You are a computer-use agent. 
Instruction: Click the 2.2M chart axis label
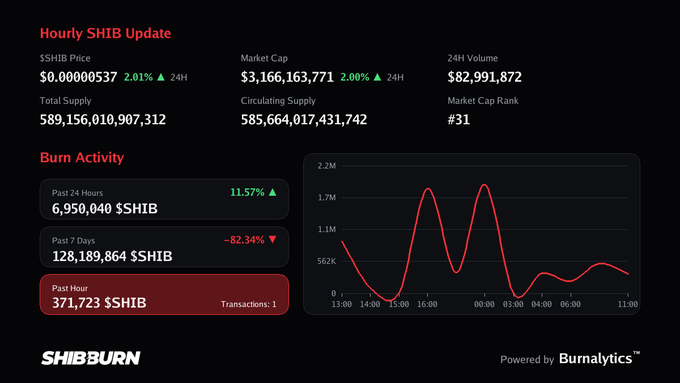coord(327,166)
